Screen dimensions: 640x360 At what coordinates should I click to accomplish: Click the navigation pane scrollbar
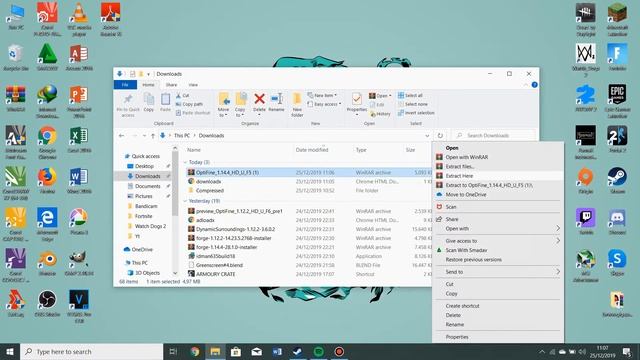[175, 183]
